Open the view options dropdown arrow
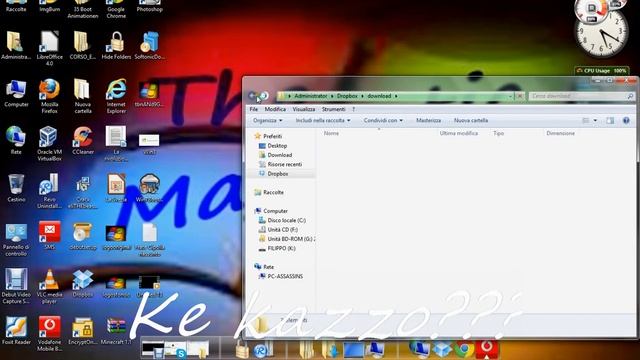 click(x=595, y=120)
